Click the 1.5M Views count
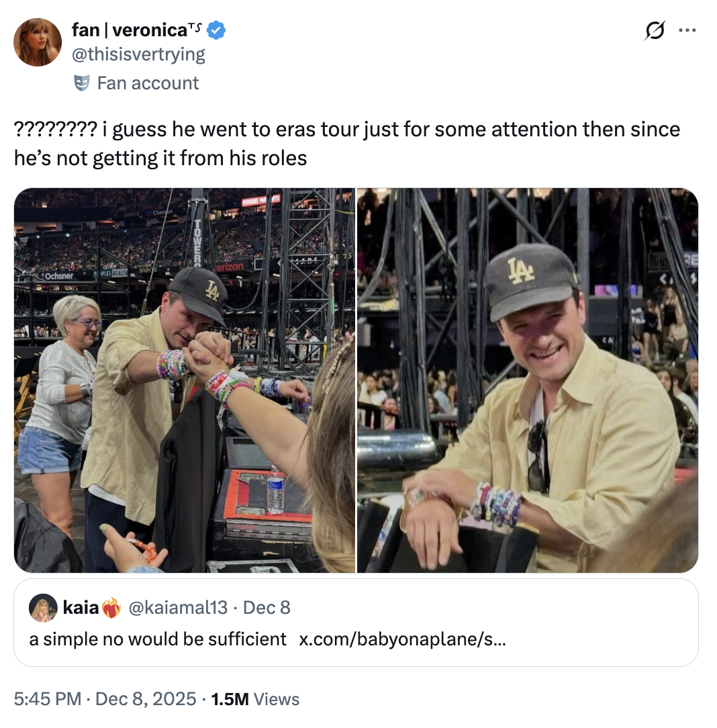Image resolution: width=717 pixels, height=728 pixels. (x=255, y=699)
